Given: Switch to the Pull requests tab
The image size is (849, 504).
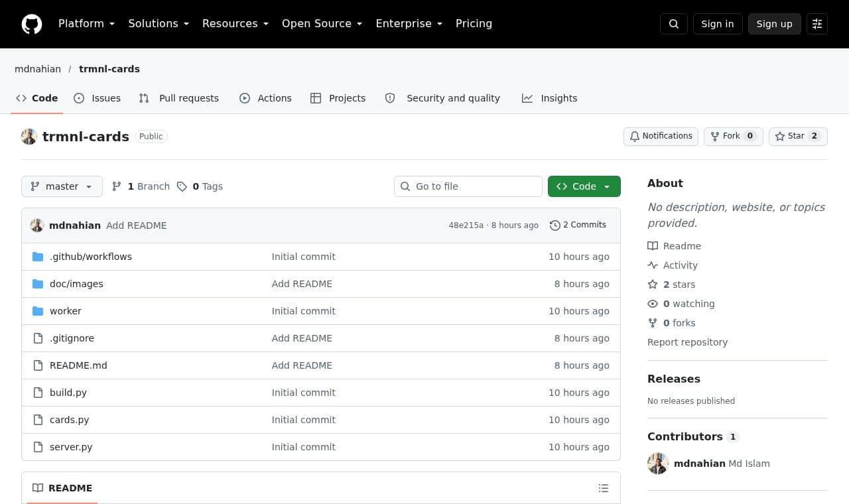Looking at the screenshot, I should [x=178, y=98].
